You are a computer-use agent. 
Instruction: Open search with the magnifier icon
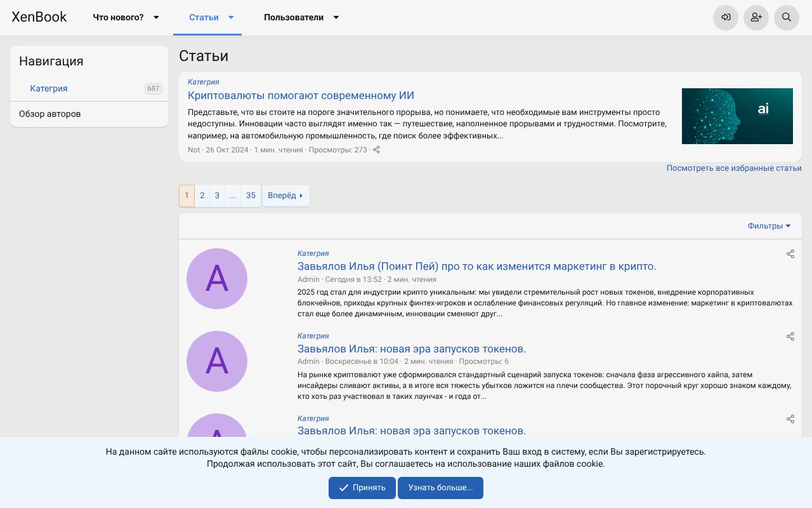tap(787, 17)
